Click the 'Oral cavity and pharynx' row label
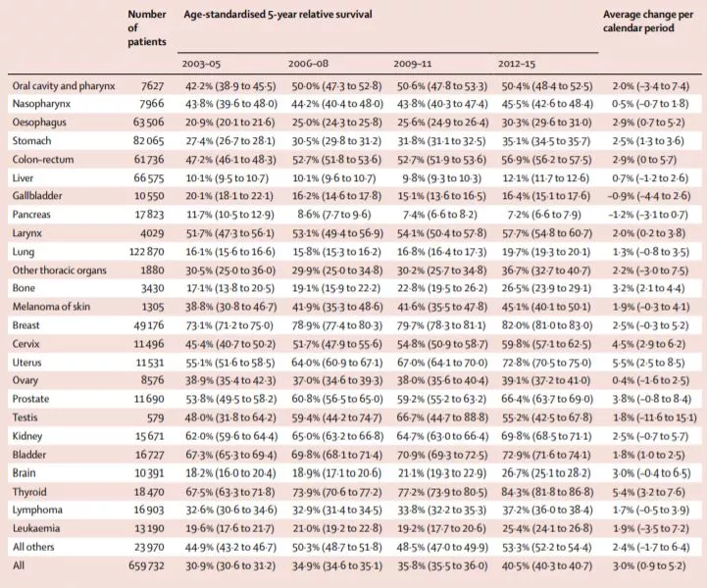 64,86
